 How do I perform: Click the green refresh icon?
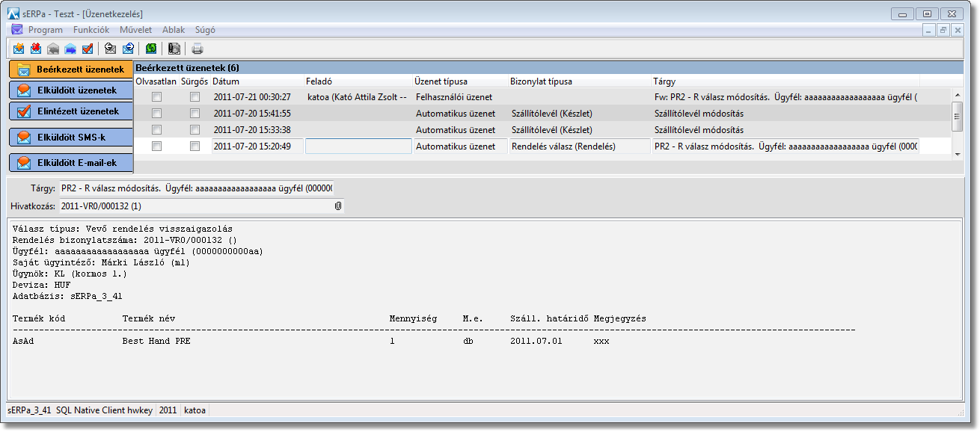150,49
